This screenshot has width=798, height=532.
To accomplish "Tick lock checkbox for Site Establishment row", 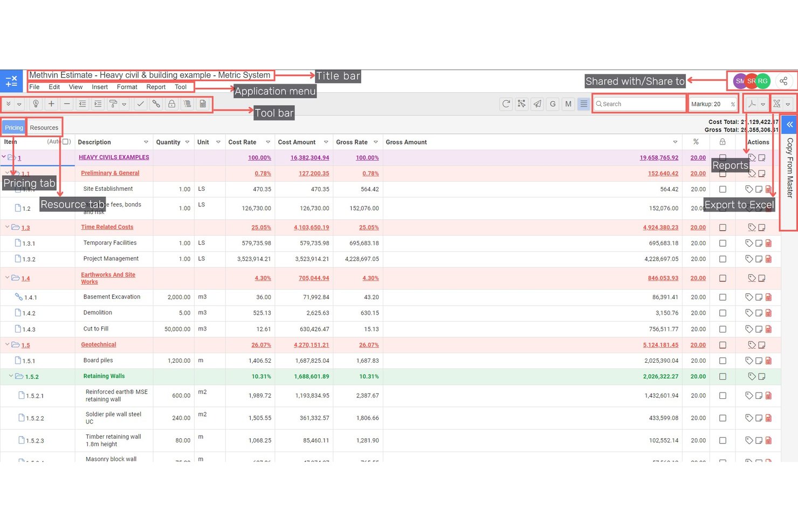I will pyautogui.click(x=723, y=189).
